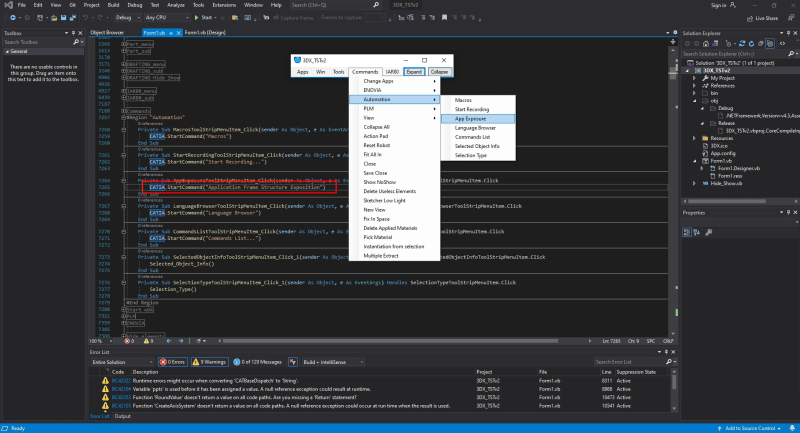Pin the Toolbox panel
The image size is (800, 433).
tap(73, 33)
